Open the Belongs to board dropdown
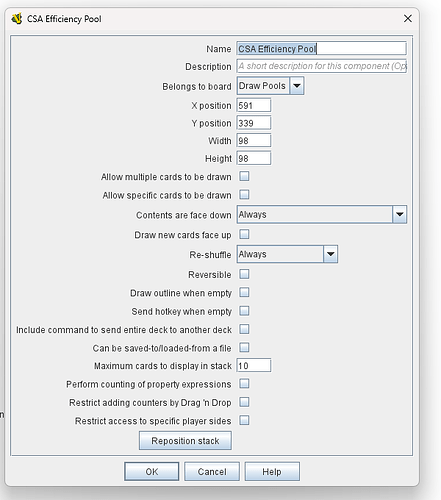441x500 pixels. [x=297, y=86]
